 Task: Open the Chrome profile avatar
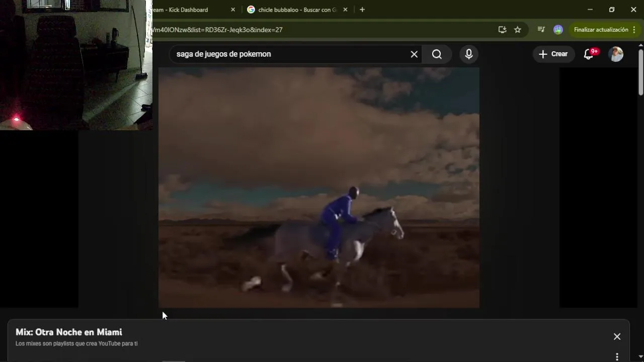[558, 30]
